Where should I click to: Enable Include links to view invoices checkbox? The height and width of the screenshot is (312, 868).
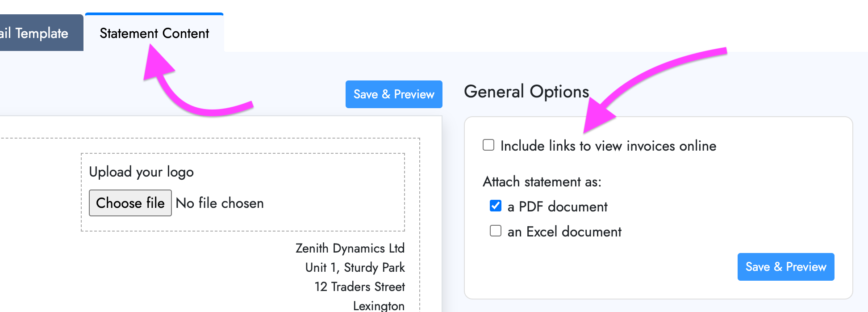(x=488, y=145)
